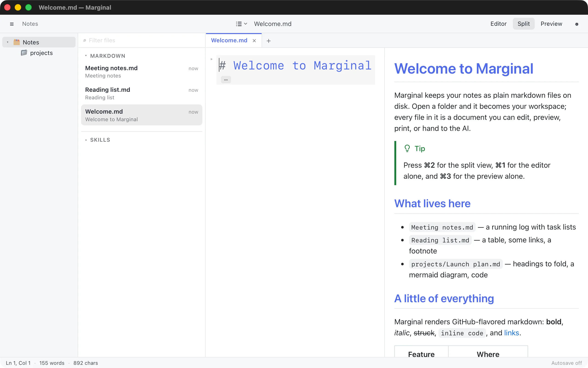The height and width of the screenshot is (368, 588).
Task: Expand the folded content ellipsis marker
Action: (226, 80)
